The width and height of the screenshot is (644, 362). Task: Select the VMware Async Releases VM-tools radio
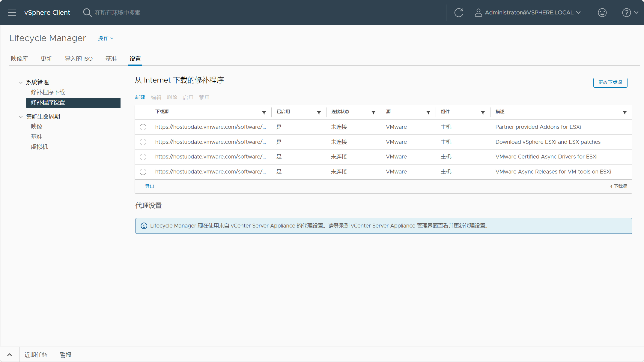(143, 172)
